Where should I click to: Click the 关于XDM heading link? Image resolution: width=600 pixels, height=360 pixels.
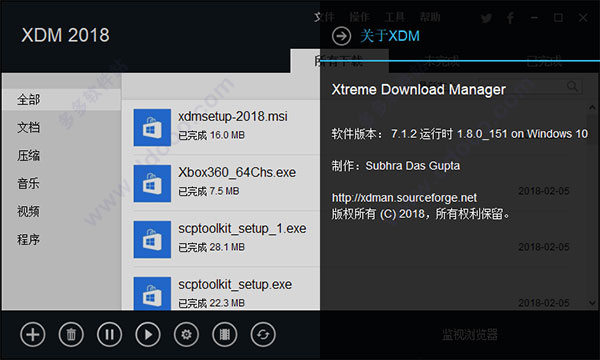coord(390,36)
